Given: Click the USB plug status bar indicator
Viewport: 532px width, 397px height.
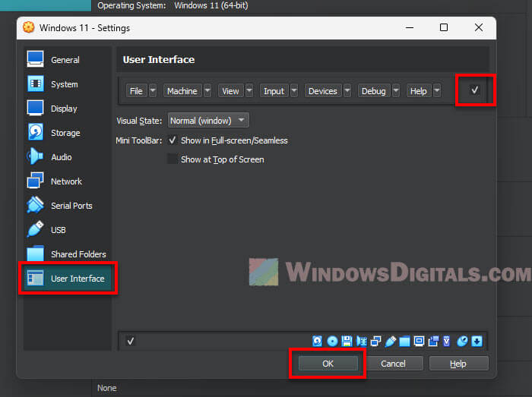Looking at the screenshot, I should (391, 341).
